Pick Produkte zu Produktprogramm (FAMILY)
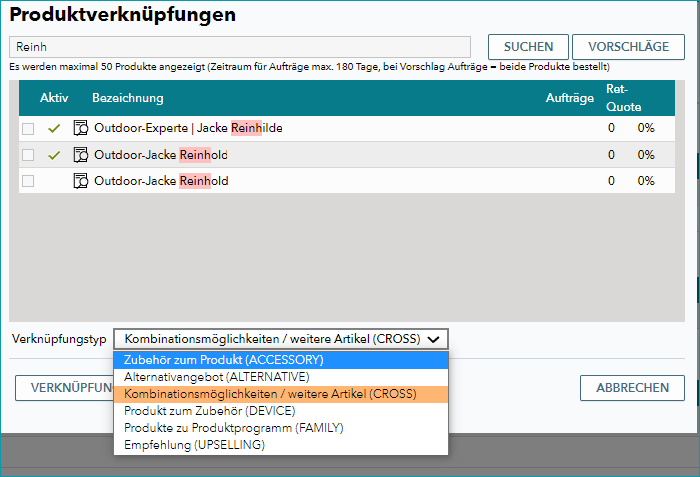This screenshot has width=700, height=477. [x=281, y=428]
